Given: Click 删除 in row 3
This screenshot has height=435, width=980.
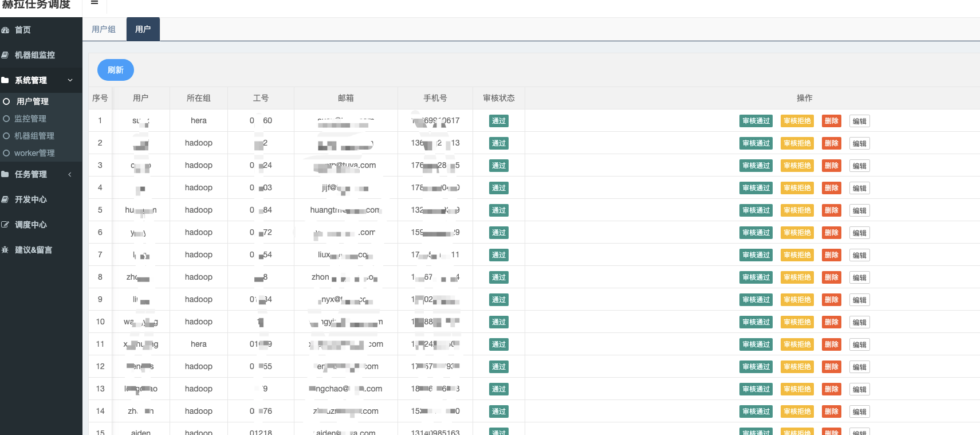Looking at the screenshot, I should pyautogui.click(x=832, y=166).
